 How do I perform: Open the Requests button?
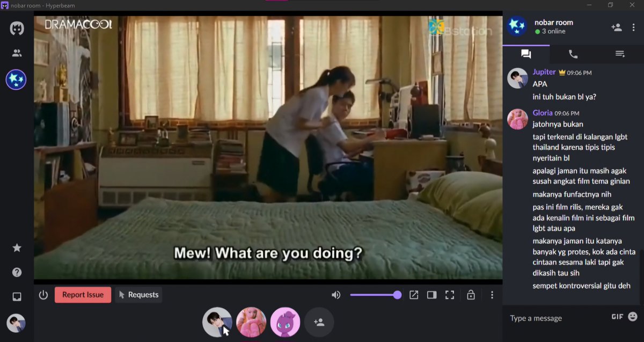click(138, 295)
